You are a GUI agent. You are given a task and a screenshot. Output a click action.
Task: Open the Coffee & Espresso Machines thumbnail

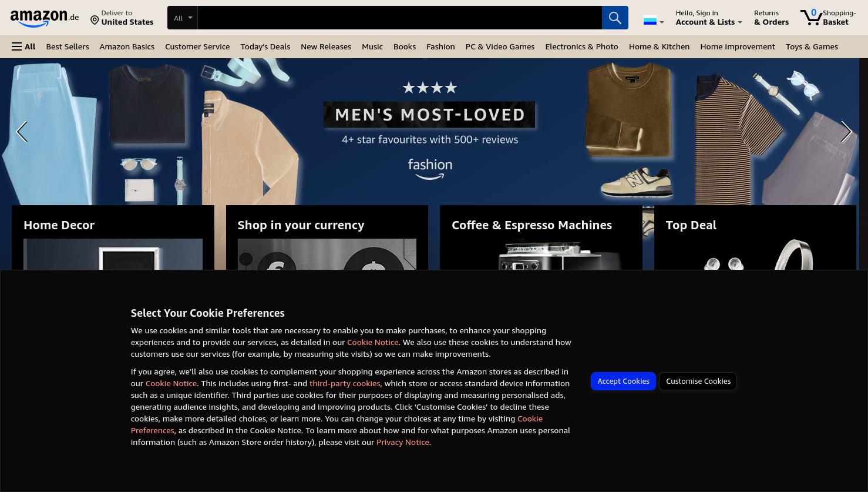tap(541, 255)
